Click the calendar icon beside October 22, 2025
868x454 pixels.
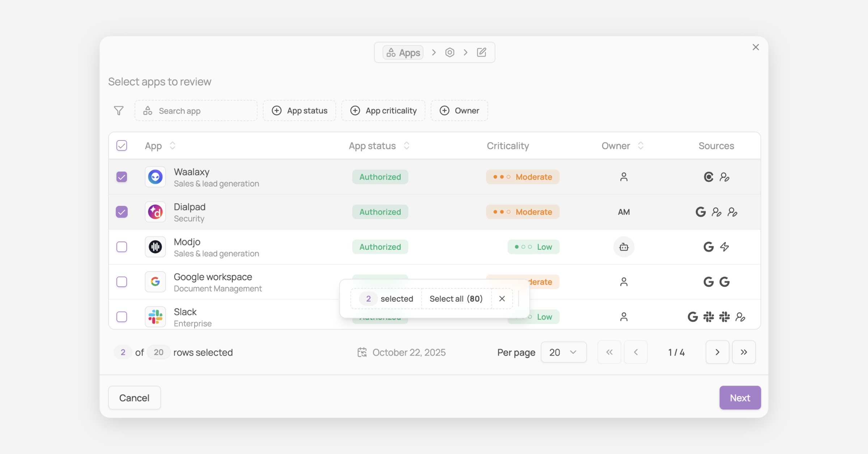pyautogui.click(x=362, y=352)
